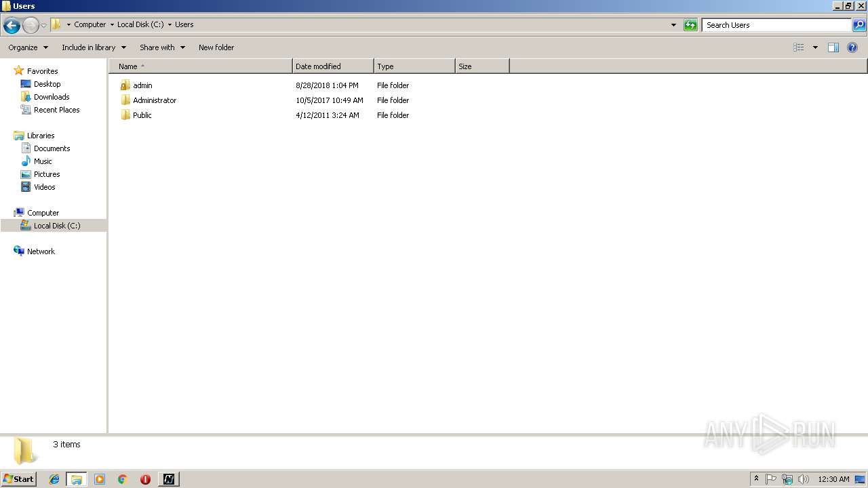Launch Opera from the taskbar
The image size is (868, 488).
[x=145, y=479]
